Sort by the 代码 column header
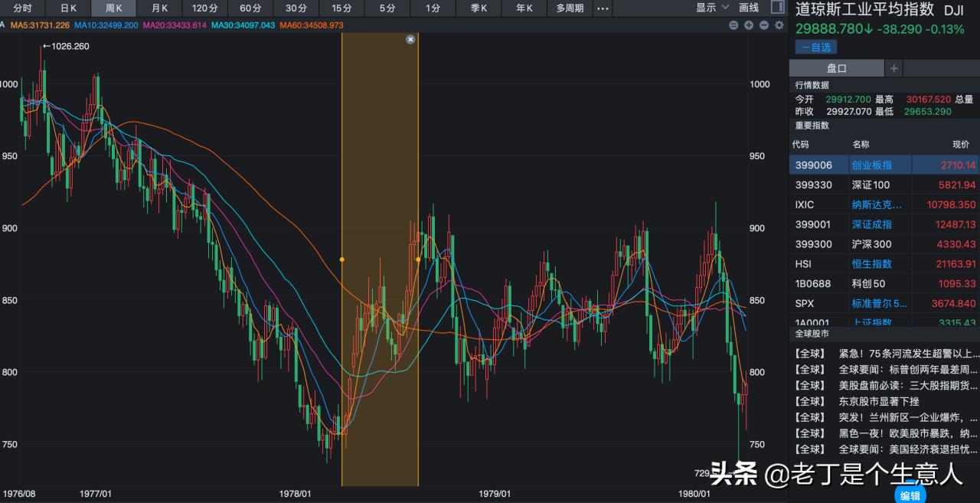The height and width of the screenshot is (503, 980). pyautogui.click(x=800, y=144)
